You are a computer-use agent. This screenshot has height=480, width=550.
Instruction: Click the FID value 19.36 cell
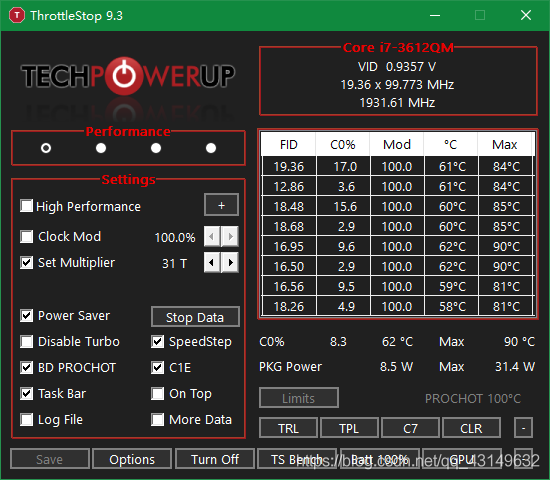pos(289,166)
